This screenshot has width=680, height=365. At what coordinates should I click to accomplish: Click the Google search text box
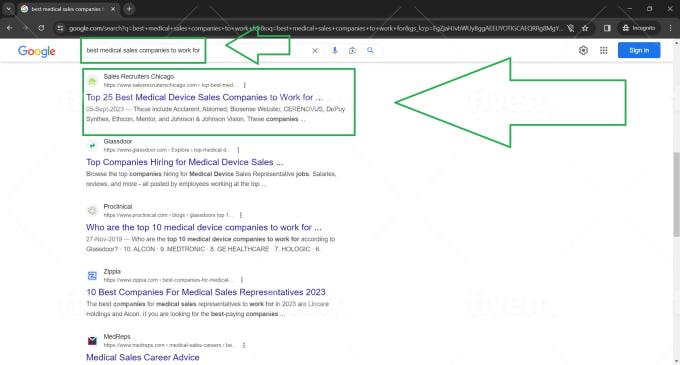(x=195, y=50)
